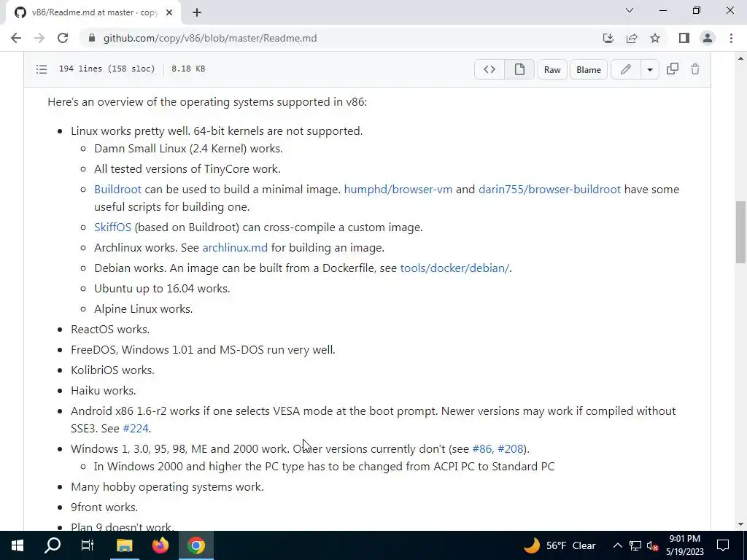Edit the file with pencil icon

[625, 69]
